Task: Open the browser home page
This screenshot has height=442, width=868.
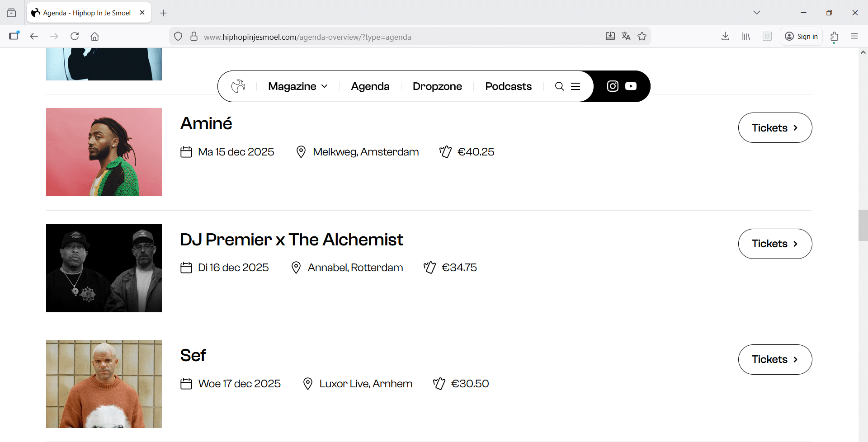Action: pos(94,36)
